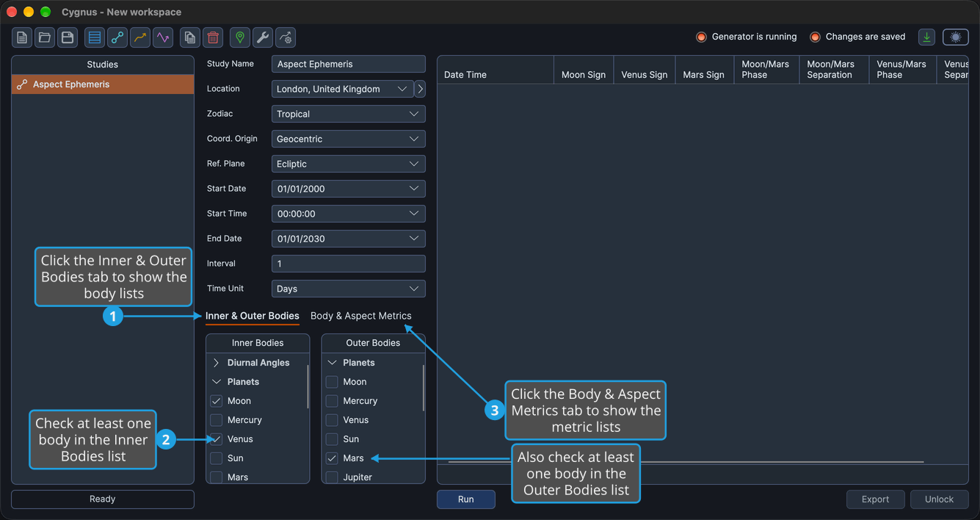The width and height of the screenshot is (980, 520).
Task: Check Moon in the Outer Bodies list
Action: click(332, 382)
